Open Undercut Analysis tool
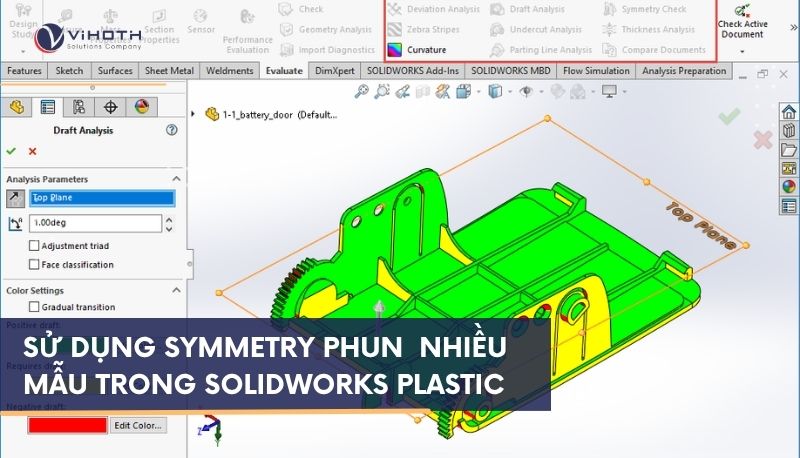This screenshot has width=800, height=458. coord(535,30)
